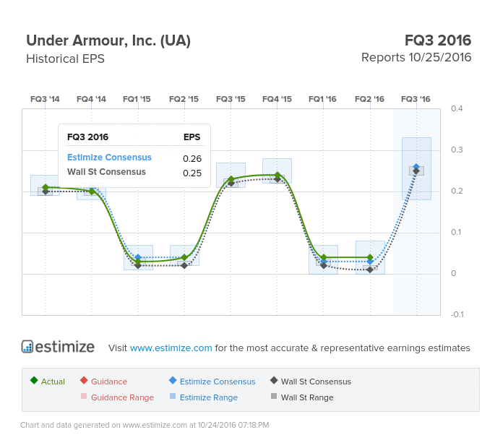Click the FQ2 '16 gray Wall St point
Viewport: 495px width, 448px height.
370,270
